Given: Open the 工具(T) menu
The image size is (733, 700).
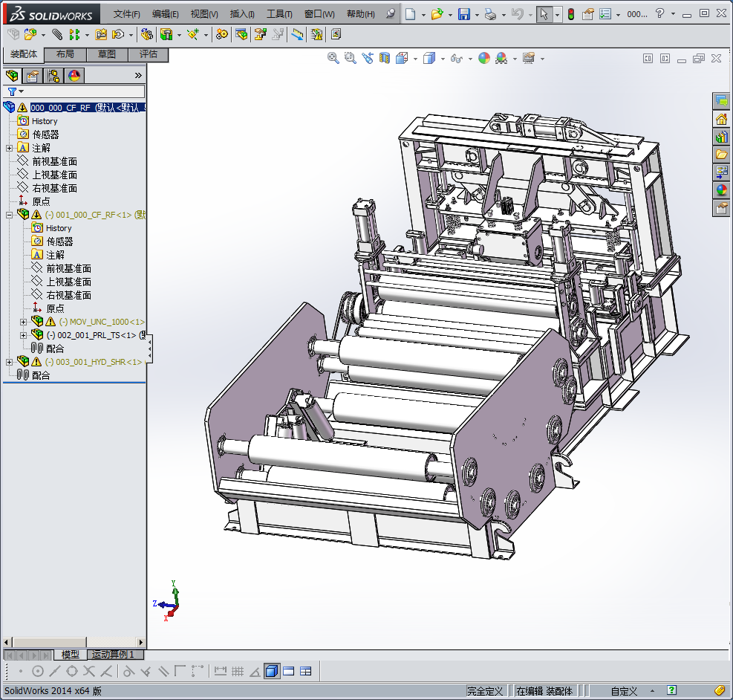Looking at the screenshot, I should point(279,14).
